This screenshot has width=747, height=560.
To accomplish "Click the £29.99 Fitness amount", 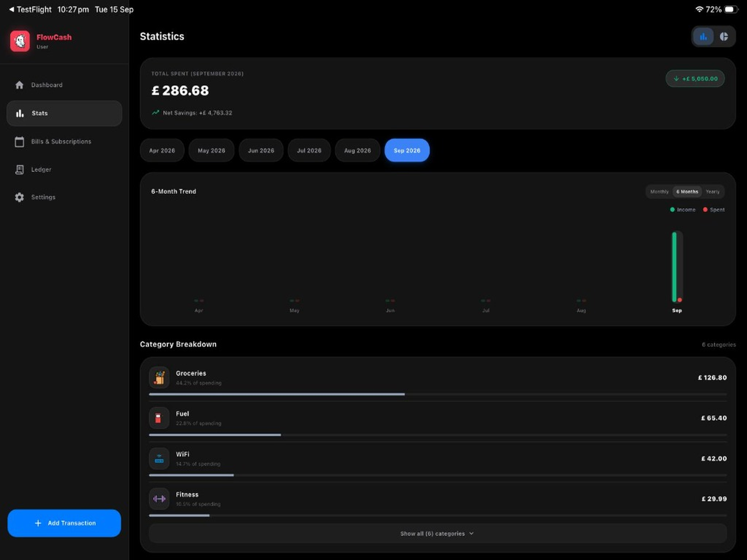I will (714, 499).
